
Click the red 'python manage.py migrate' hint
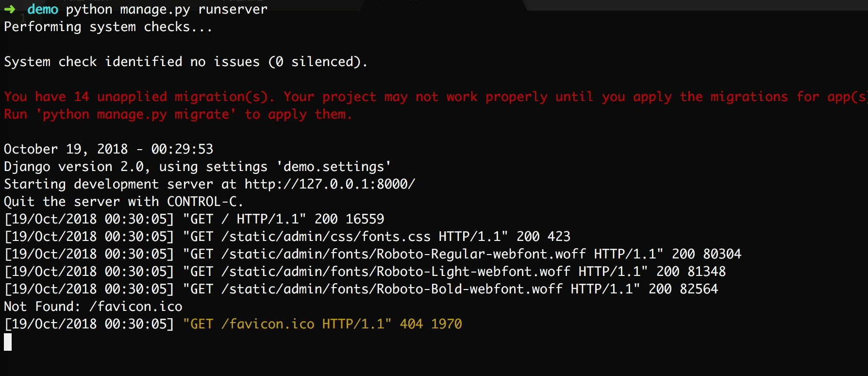click(136, 114)
